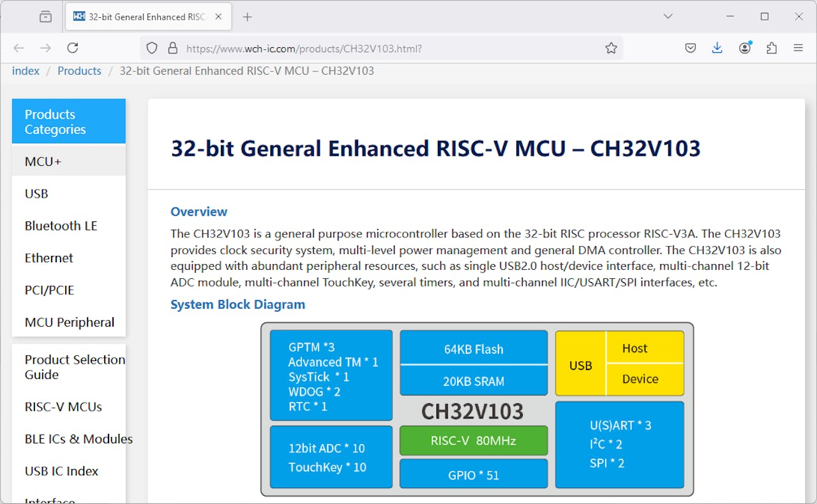Screen dimensions: 817x504
Task: Go to index breadcrumb link
Action: pos(26,71)
